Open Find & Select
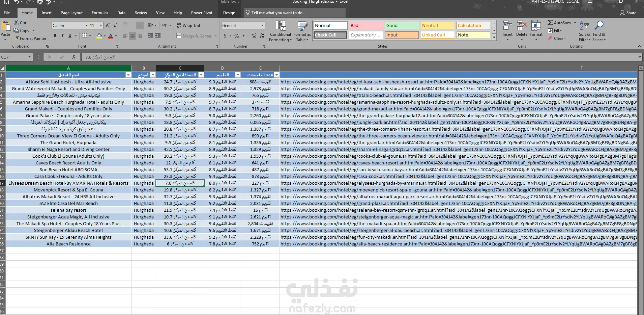 599,31
